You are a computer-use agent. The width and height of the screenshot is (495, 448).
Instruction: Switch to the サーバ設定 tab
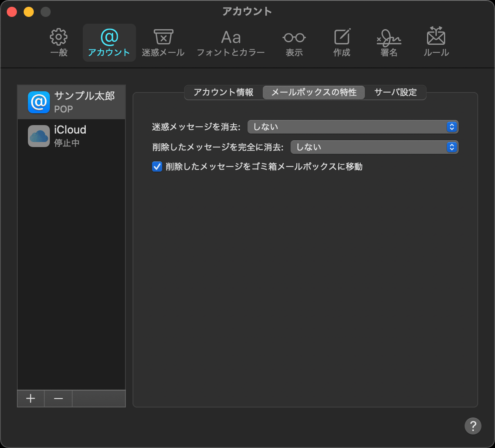point(395,92)
